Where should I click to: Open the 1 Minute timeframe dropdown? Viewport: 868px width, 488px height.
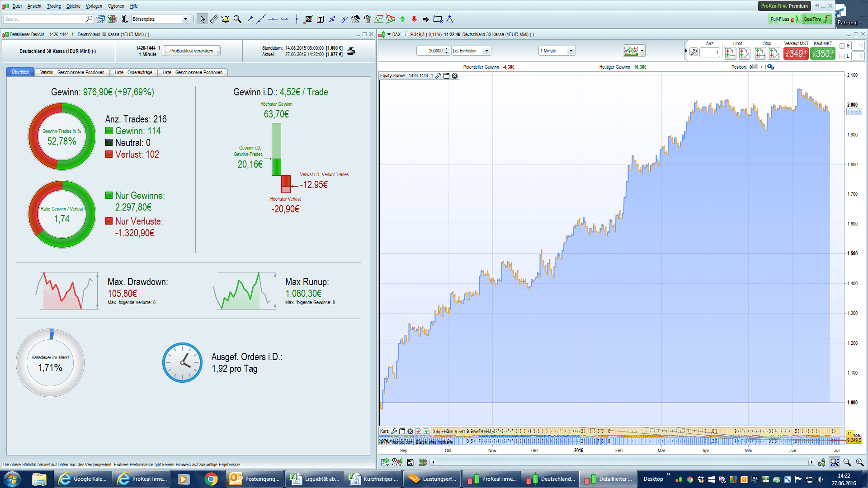tap(571, 51)
